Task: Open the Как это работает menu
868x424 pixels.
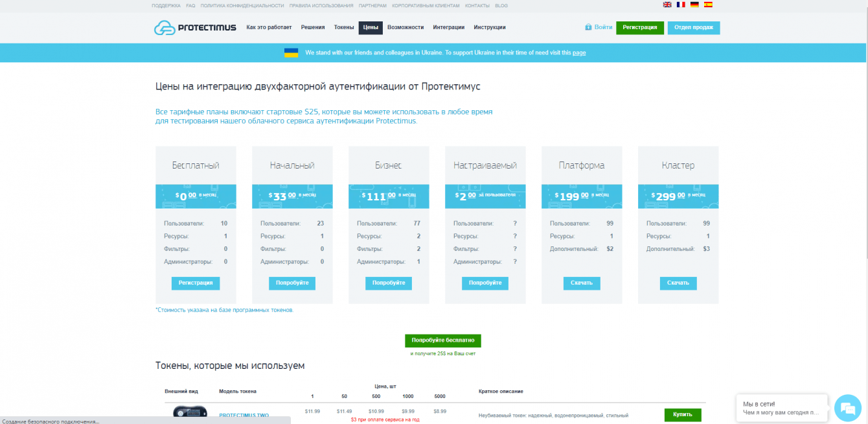Action: pyautogui.click(x=269, y=27)
